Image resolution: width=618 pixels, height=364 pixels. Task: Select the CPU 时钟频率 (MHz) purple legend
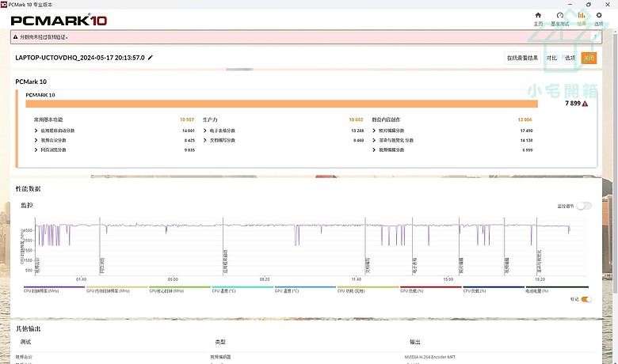click(x=54, y=290)
